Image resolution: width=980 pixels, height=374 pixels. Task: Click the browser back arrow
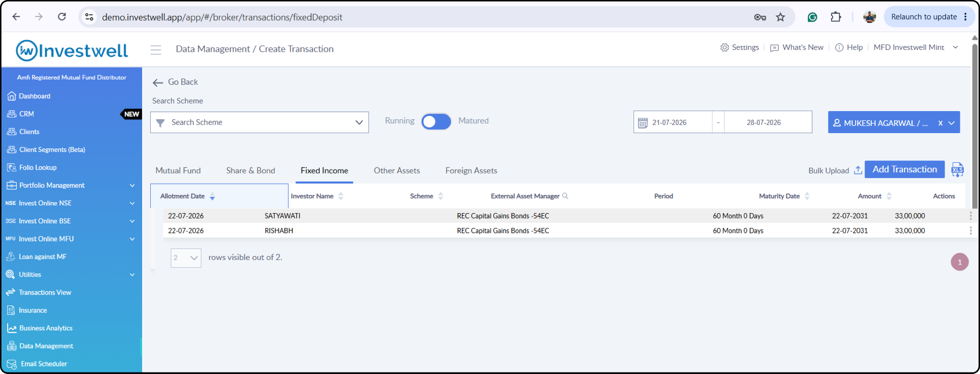16,17
